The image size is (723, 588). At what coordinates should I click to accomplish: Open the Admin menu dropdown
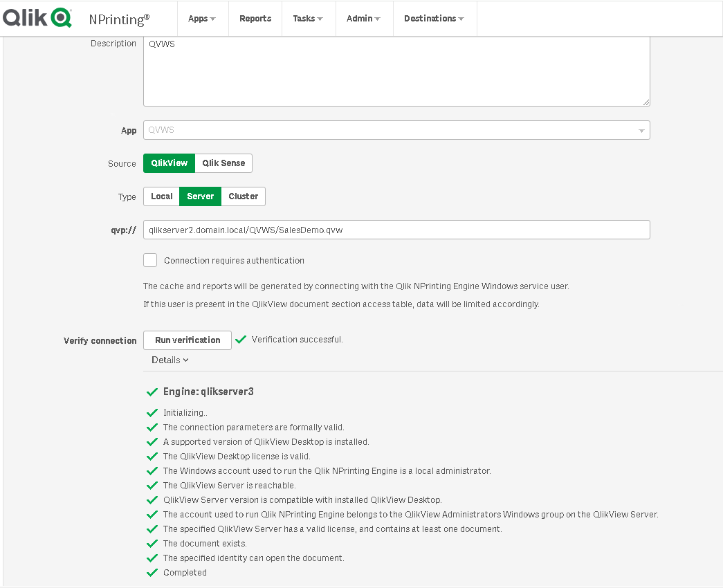coord(363,19)
